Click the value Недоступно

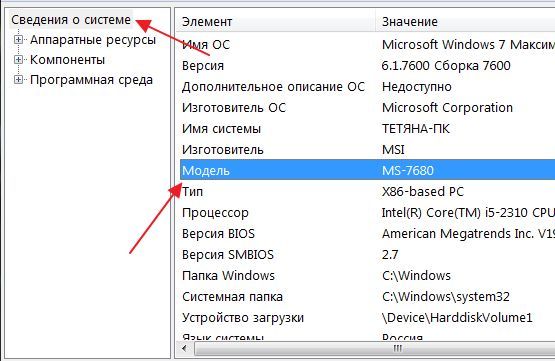pyautogui.click(x=417, y=87)
